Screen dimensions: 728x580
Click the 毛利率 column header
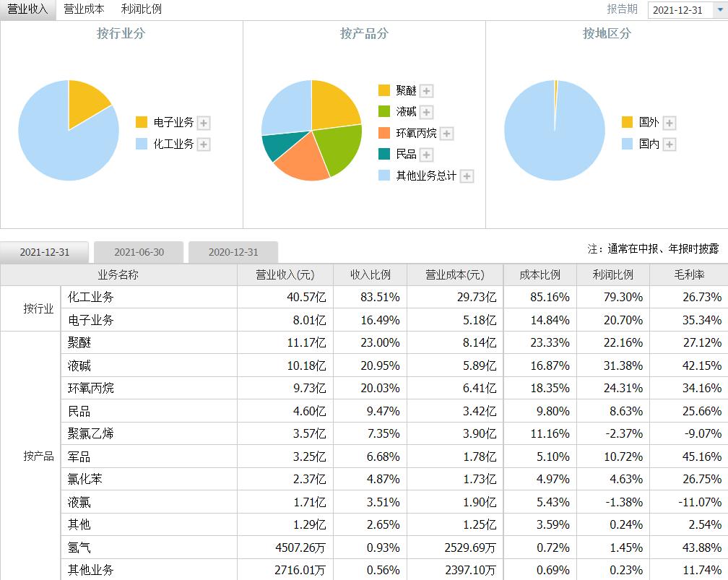(x=689, y=274)
